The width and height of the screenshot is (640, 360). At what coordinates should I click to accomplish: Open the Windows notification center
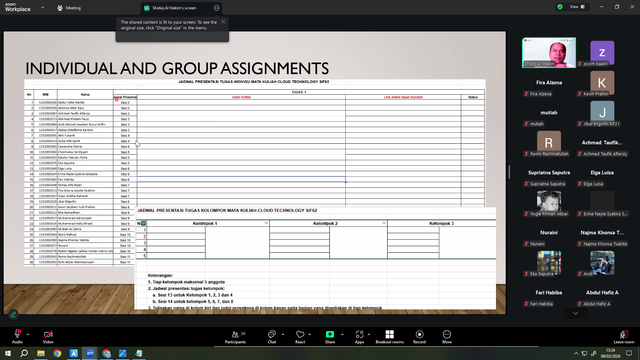(629, 353)
